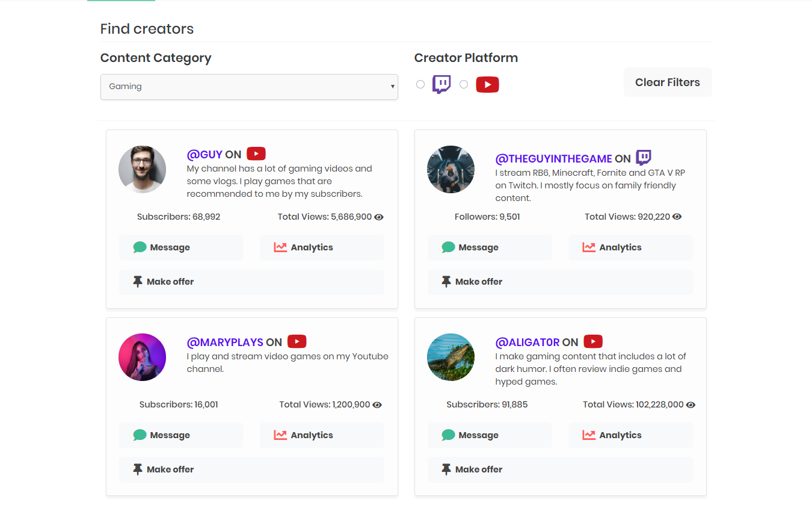
Task: Message the creator @MARYPLAYS
Action: [x=181, y=435]
